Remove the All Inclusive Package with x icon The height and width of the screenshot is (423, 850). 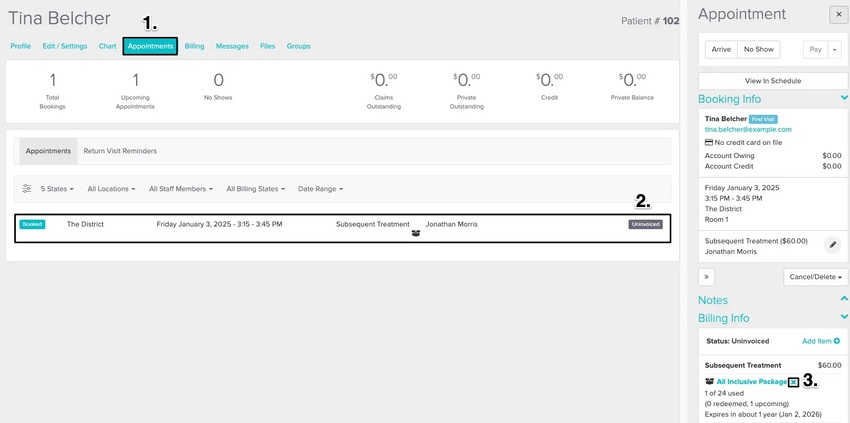pos(793,382)
